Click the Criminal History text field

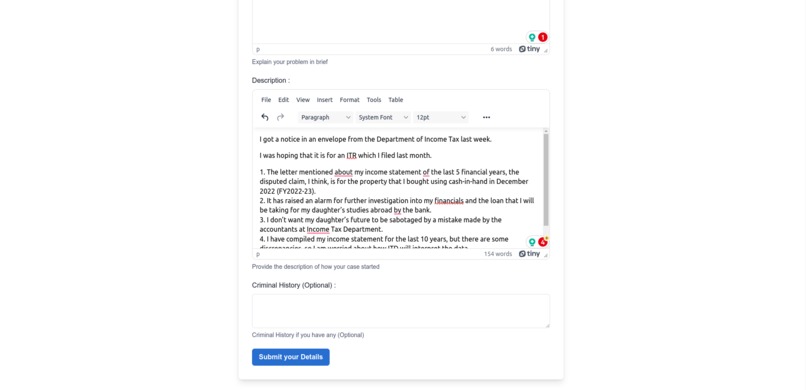[x=401, y=311]
